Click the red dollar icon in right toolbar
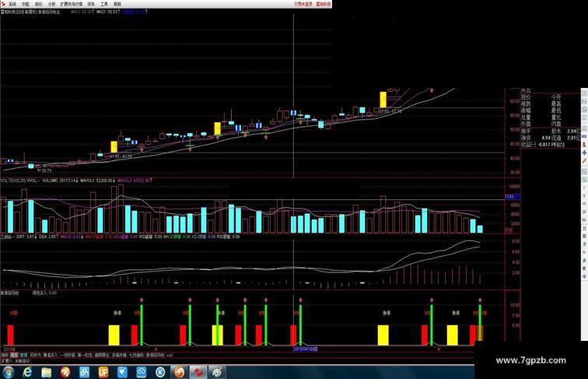588x379 pixels. point(584,144)
